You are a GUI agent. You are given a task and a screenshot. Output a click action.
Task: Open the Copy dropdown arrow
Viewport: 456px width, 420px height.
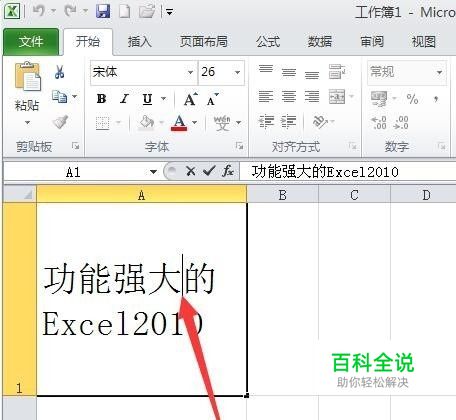coord(75,97)
